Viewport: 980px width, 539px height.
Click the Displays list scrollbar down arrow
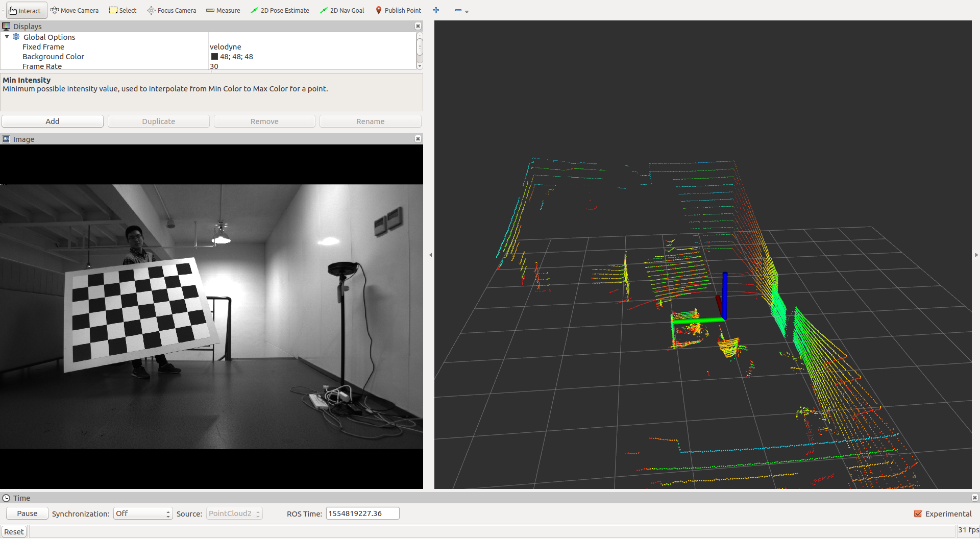(420, 66)
